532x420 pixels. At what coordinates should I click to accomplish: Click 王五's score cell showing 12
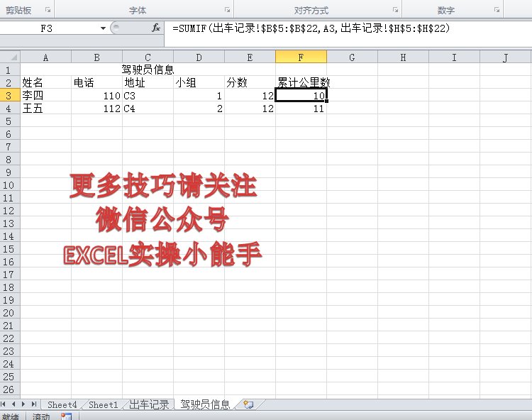250,109
